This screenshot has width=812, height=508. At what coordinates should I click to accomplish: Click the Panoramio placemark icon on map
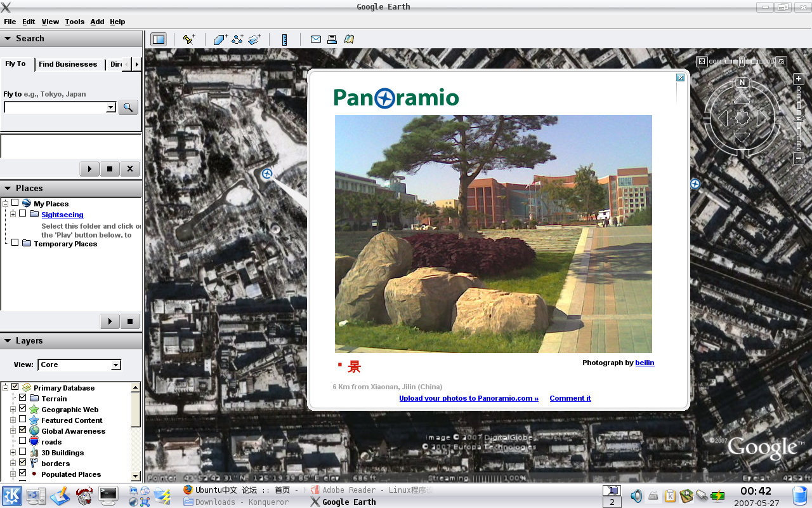click(x=267, y=173)
